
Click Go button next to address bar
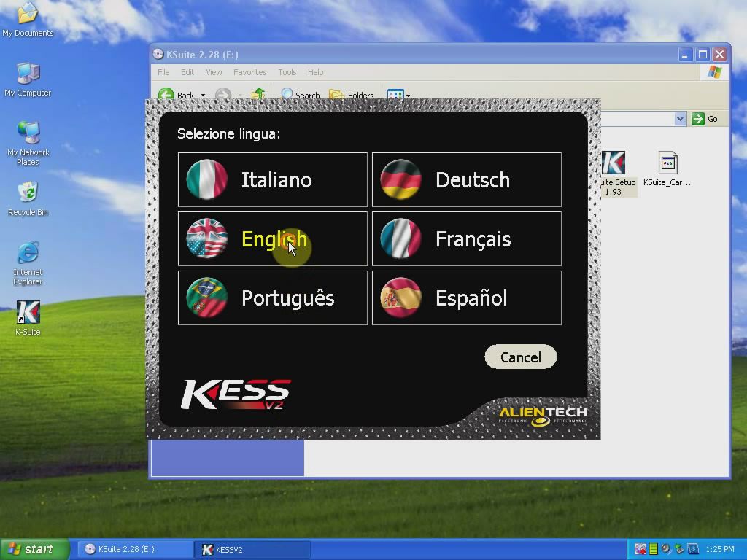705,119
